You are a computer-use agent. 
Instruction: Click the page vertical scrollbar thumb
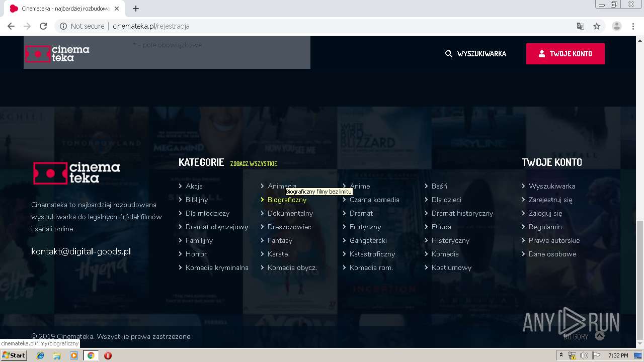coord(639,281)
